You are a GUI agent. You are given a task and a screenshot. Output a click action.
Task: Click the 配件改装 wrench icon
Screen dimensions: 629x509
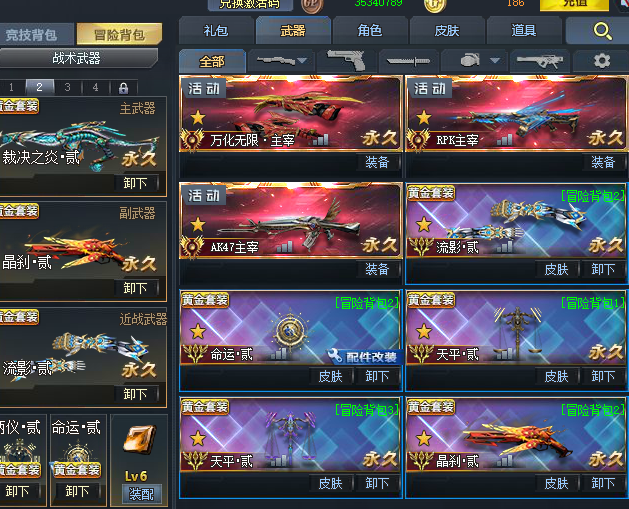[x=335, y=355]
